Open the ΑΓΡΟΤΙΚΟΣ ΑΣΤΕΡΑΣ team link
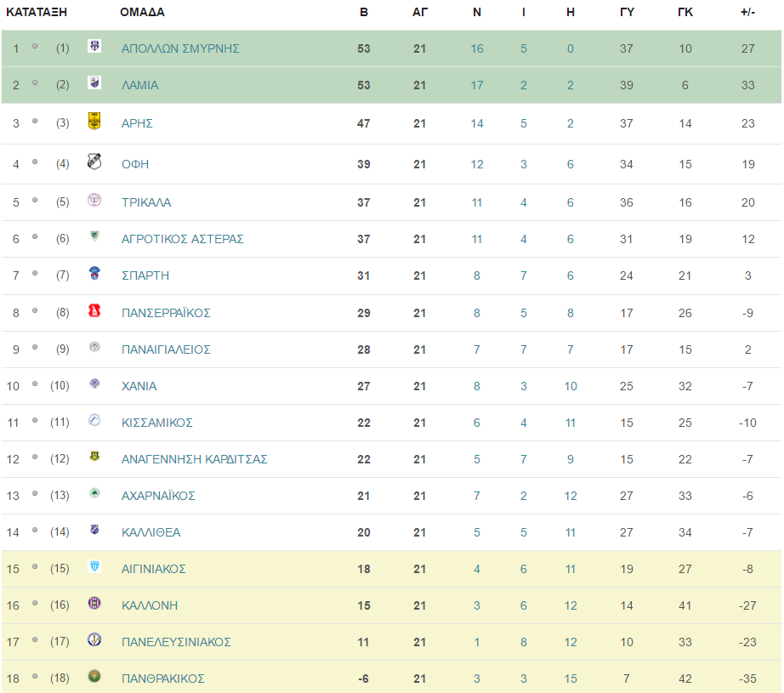 tap(183, 239)
